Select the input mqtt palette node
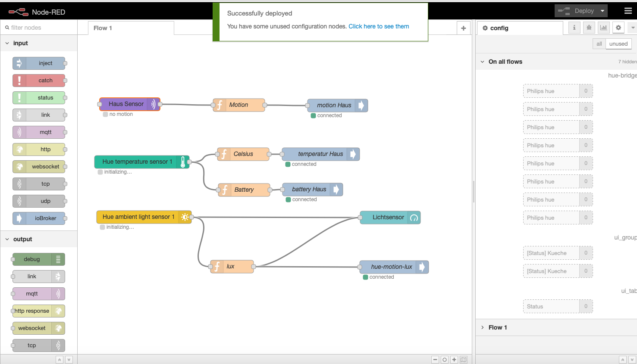The height and width of the screenshot is (364, 637). coord(39,132)
